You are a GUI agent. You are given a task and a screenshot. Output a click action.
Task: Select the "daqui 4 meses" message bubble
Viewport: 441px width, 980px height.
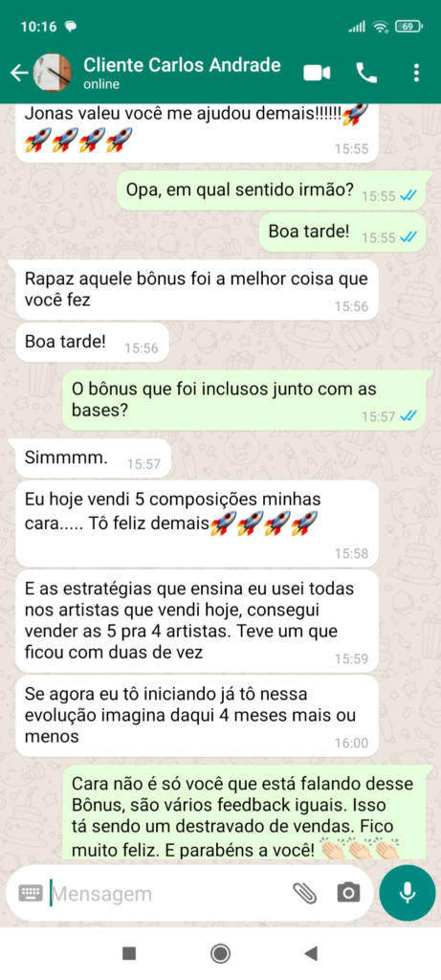[x=197, y=716]
